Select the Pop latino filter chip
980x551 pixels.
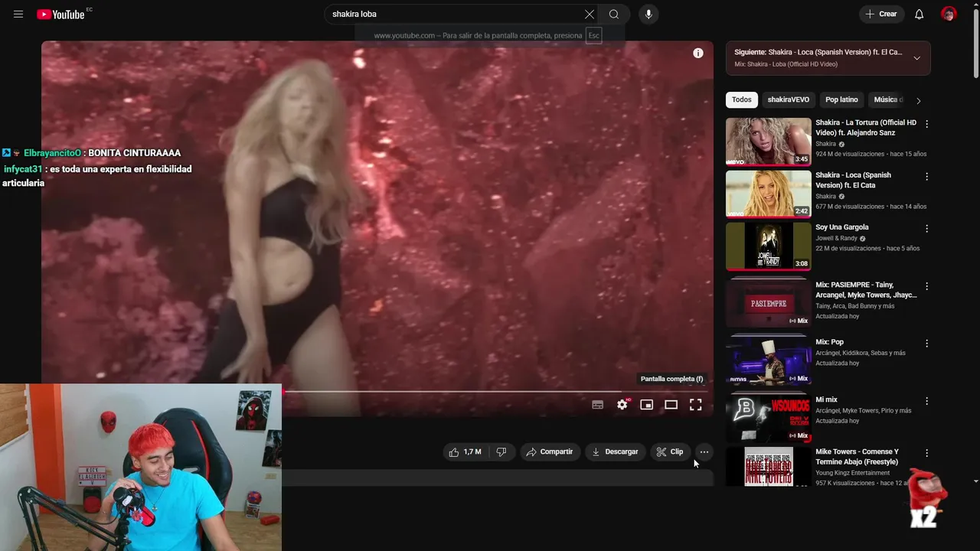(841, 99)
